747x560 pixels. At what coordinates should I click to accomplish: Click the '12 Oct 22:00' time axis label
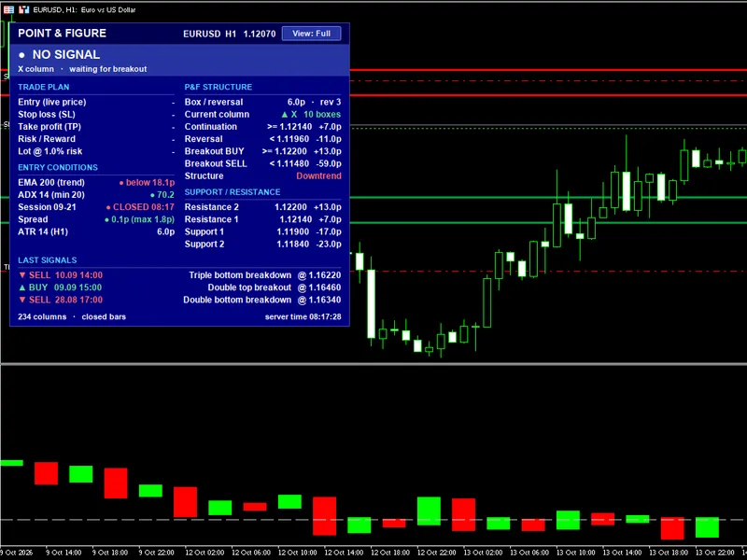[x=436, y=553]
